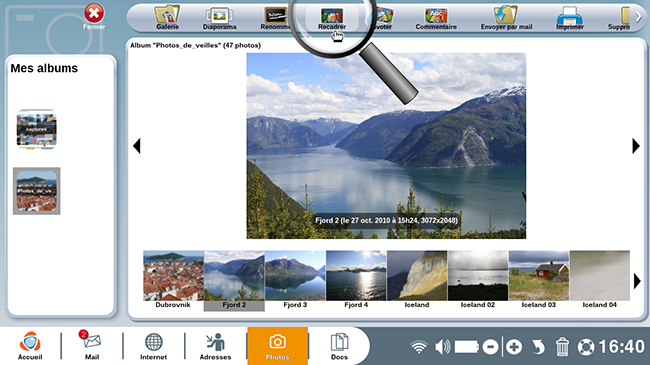Show the next photo with right arrow

[x=636, y=146]
